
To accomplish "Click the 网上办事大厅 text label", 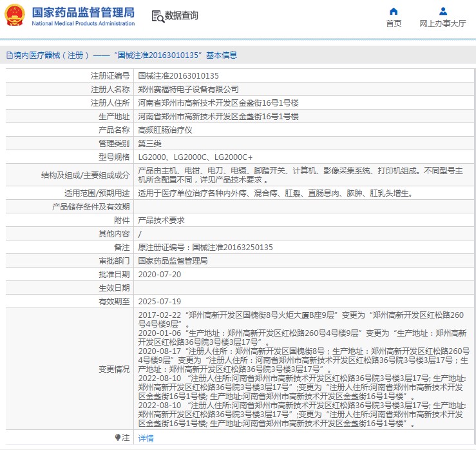I will [x=443, y=24].
